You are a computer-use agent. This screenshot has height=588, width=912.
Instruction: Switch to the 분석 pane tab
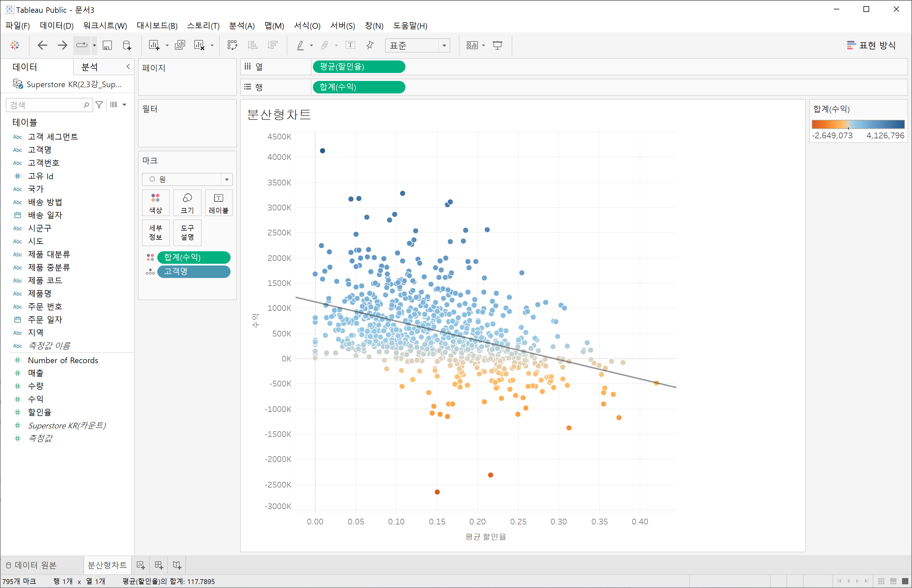pyautogui.click(x=90, y=67)
